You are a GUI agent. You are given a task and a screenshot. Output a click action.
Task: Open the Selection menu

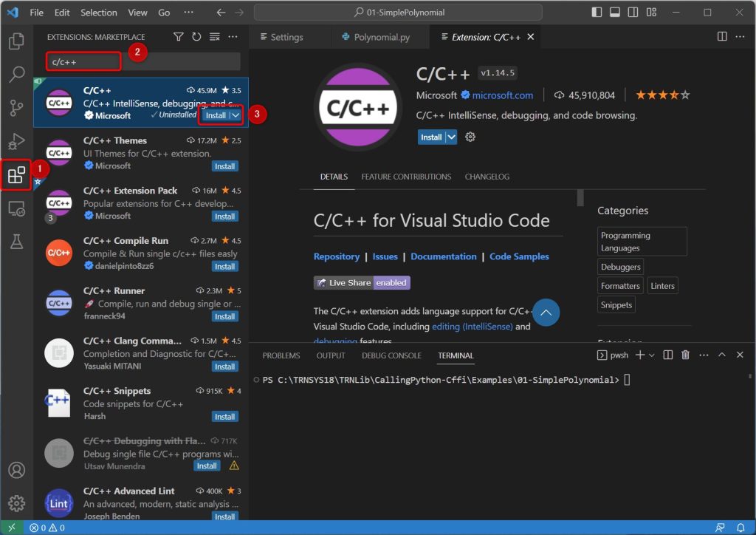tap(98, 13)
